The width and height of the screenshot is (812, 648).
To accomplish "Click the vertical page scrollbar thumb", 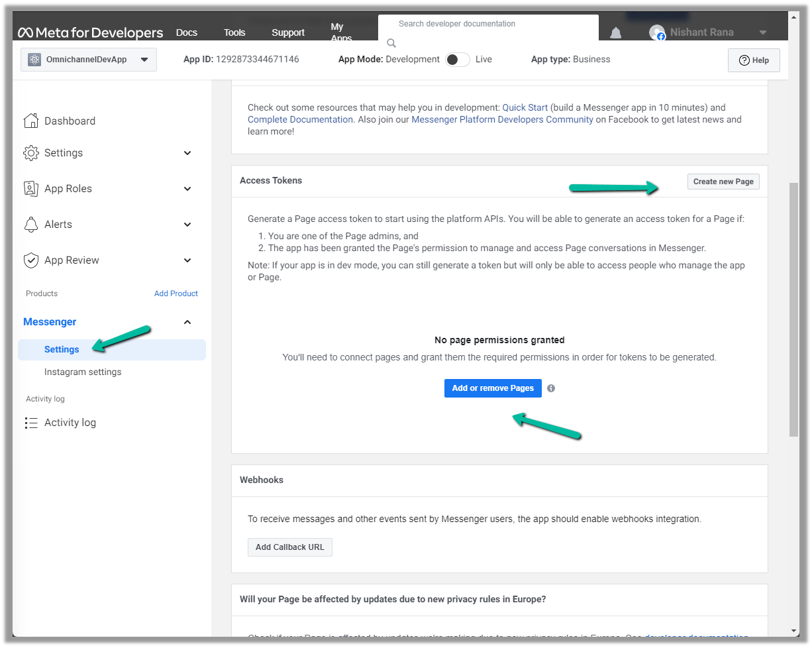I will coord(793,309).
